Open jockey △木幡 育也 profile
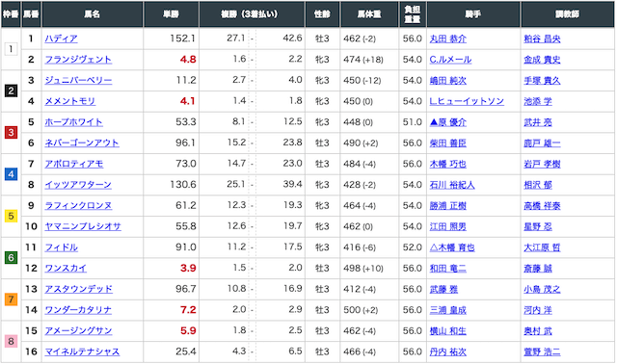 click(x=452, y=247)
